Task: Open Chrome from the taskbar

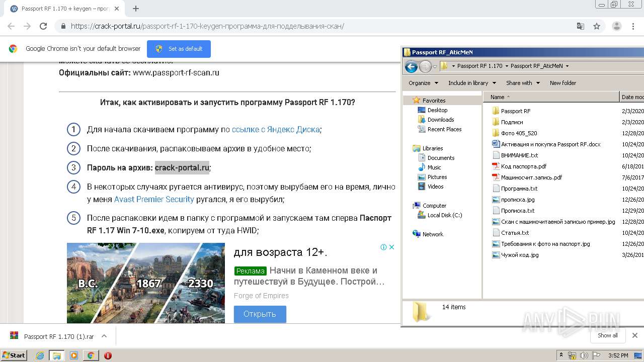Action: (91, 355)
